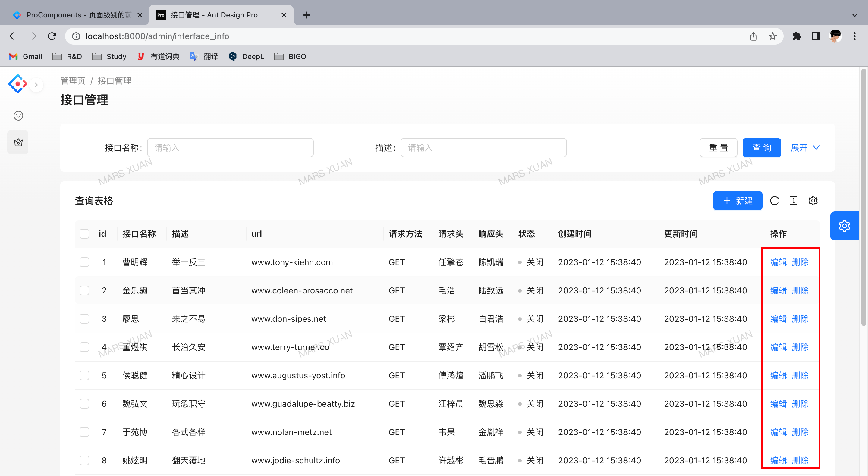Open the smiley face sidebar menu
This screenshot has width=868, height=476.
pyautogui.click(x=18, y=116)
